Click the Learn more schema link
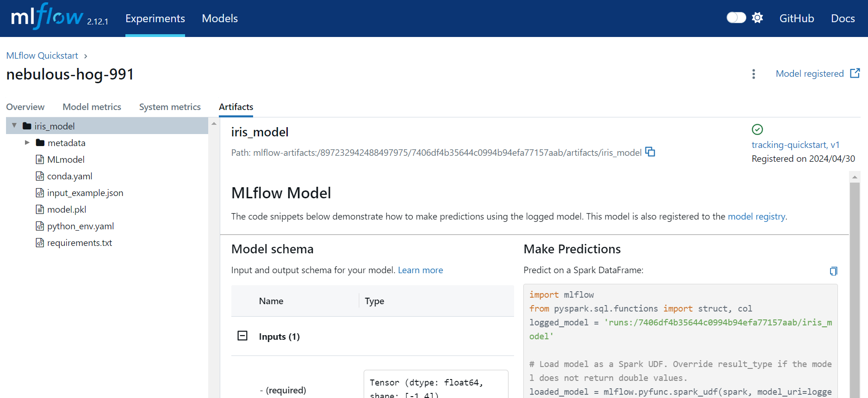This screenshot has height=398, width=868. [421, 270]
